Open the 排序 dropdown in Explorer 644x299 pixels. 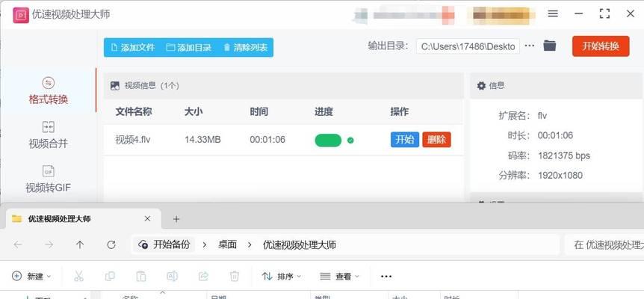point(282,277)
